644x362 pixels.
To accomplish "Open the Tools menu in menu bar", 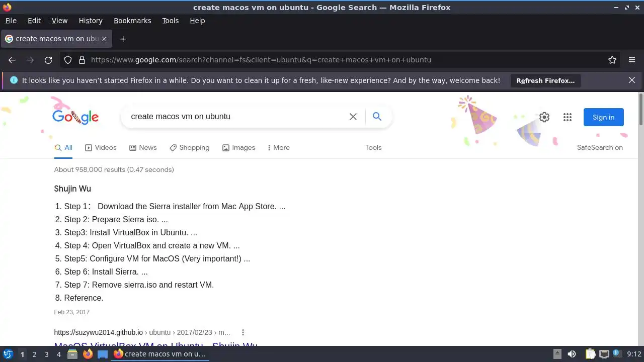I will coord(171,21).
